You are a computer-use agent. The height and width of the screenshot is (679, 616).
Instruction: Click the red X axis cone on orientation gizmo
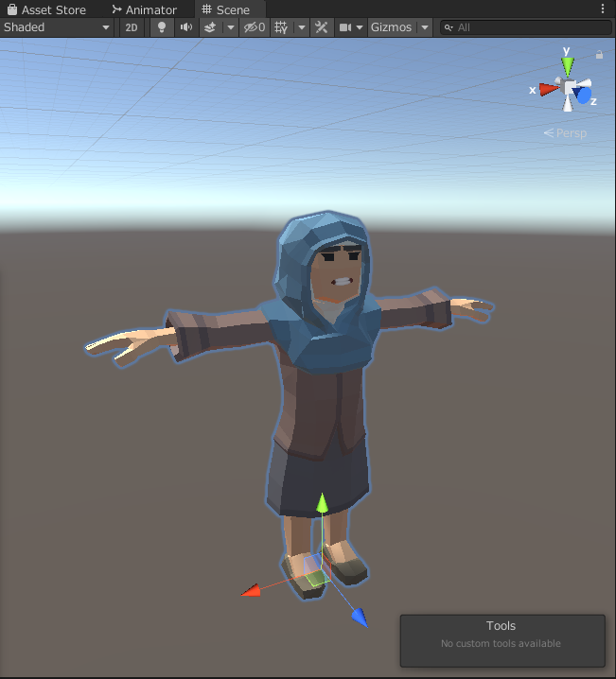549,89
